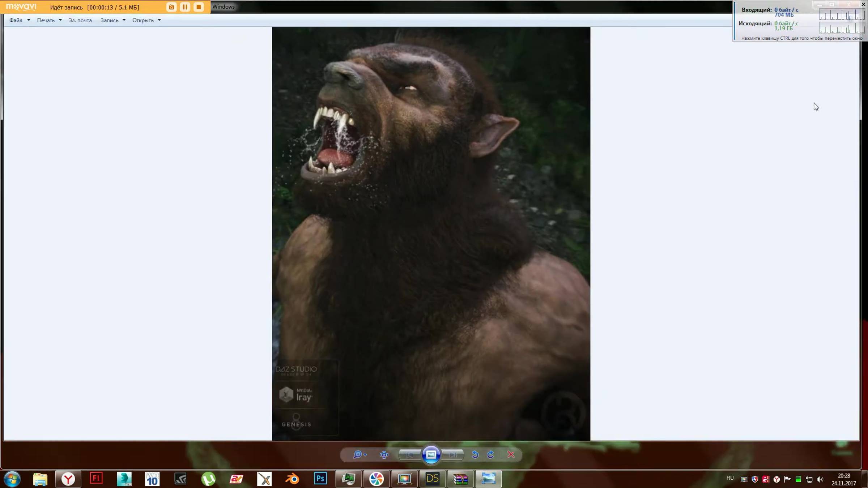Click the actual size fit button
The width and height of the screenshot is (868, 488).
click(x=384, y=454)
